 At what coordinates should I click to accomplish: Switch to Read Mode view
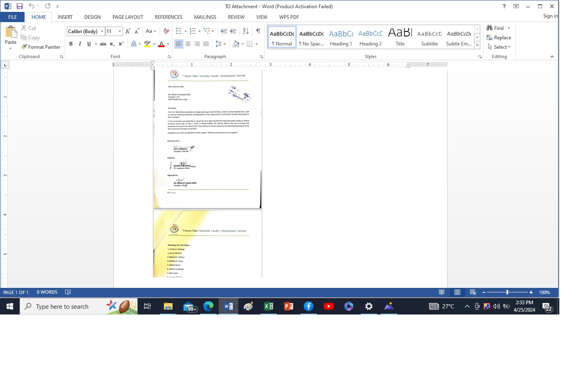(x=441, y=292)
